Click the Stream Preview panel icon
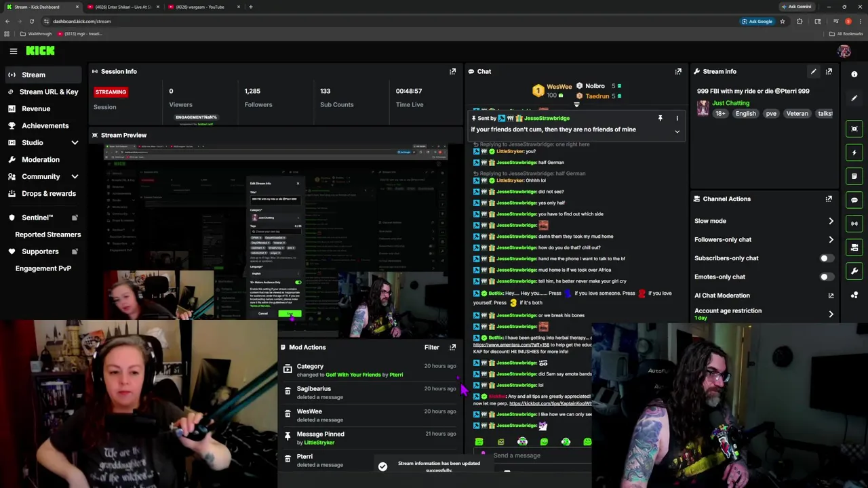 tap(94, 135)
